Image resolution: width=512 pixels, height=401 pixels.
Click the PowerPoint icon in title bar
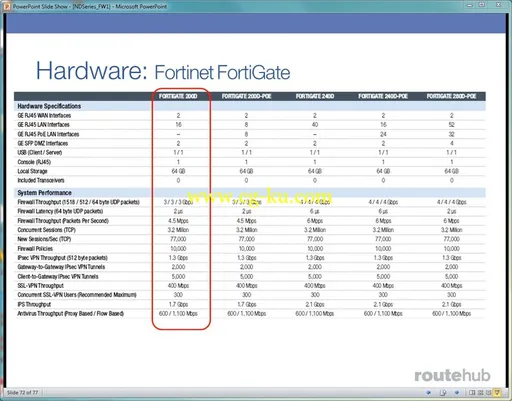[x=6, y=6]
